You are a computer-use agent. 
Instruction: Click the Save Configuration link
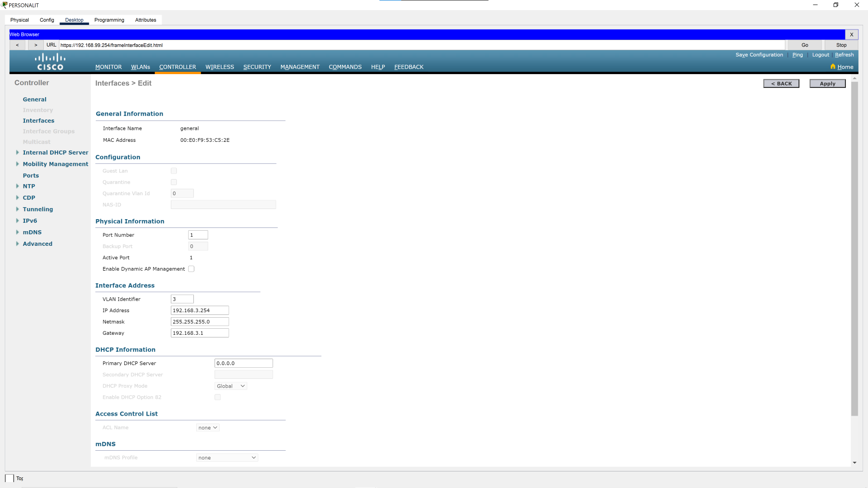pos(759,55)
